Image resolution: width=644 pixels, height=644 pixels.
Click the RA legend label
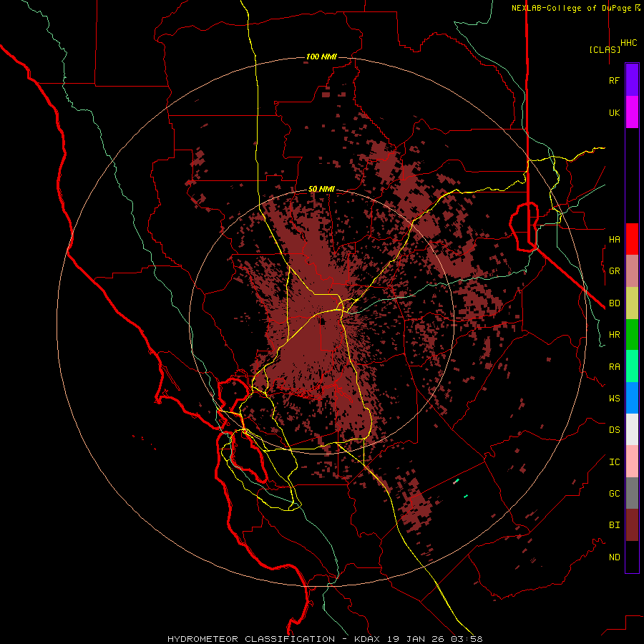[x=614, y=367]
